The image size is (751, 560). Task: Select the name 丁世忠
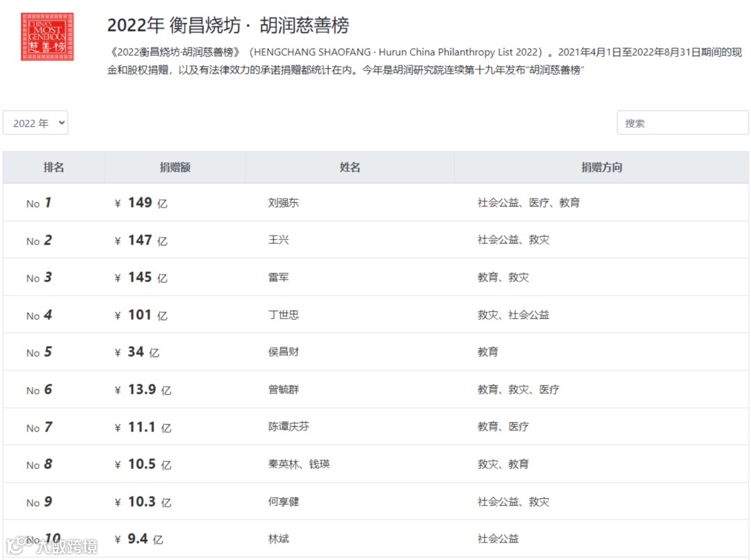point(284,315)
